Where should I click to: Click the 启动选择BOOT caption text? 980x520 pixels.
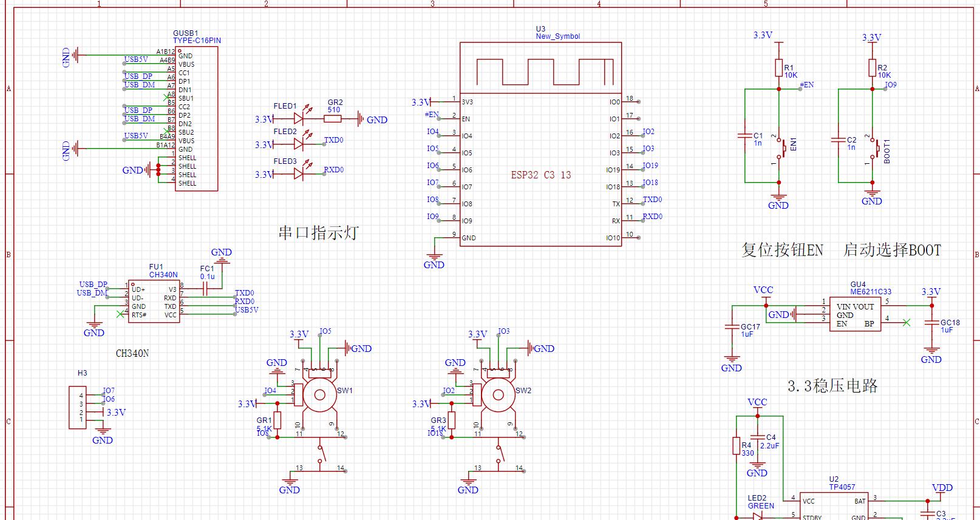pos(892,250)
